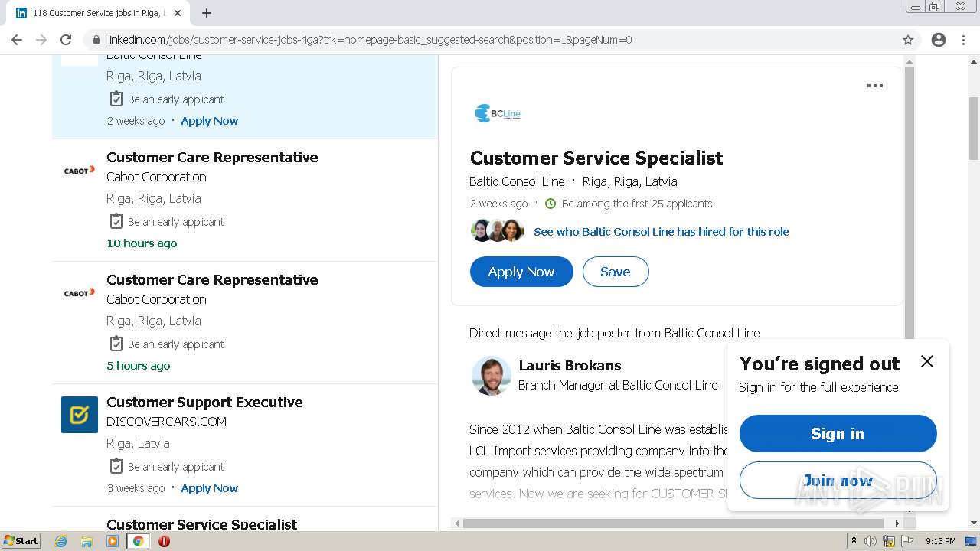Click the Sign in button
980x551 pixels.
[x=838, y=434]
